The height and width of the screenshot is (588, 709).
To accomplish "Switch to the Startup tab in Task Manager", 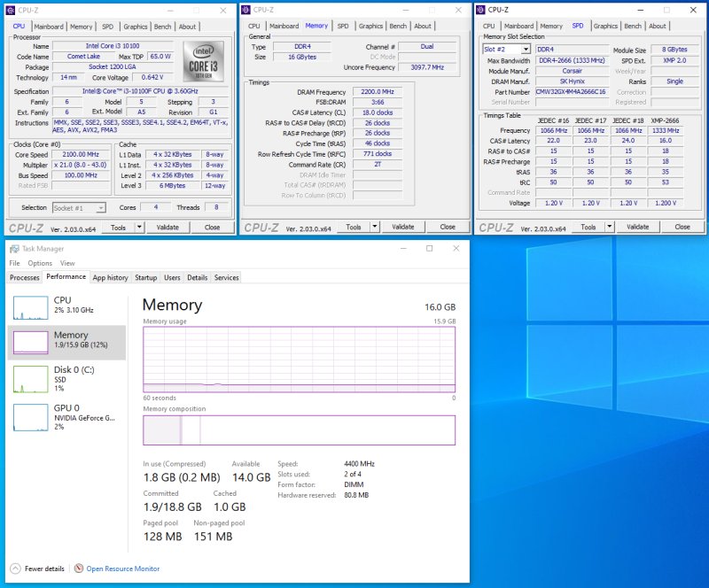I will 145,277.
